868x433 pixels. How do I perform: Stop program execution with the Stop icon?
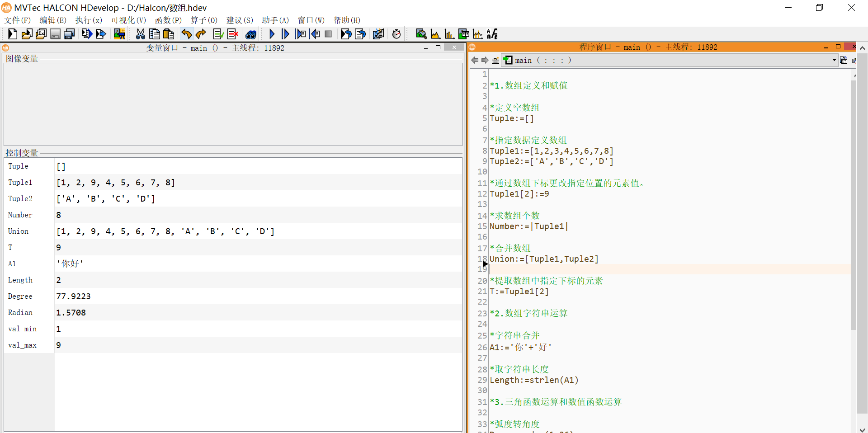328,34
